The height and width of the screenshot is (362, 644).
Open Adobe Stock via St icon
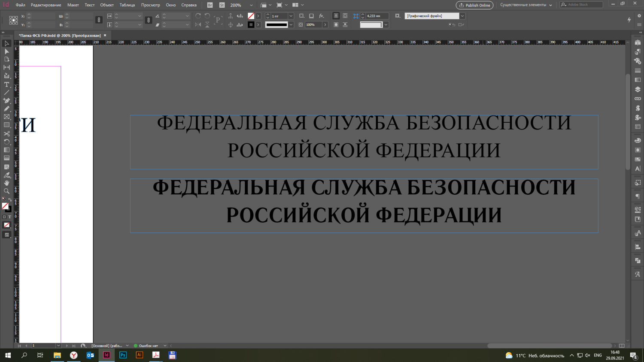(x=222, y=5)
